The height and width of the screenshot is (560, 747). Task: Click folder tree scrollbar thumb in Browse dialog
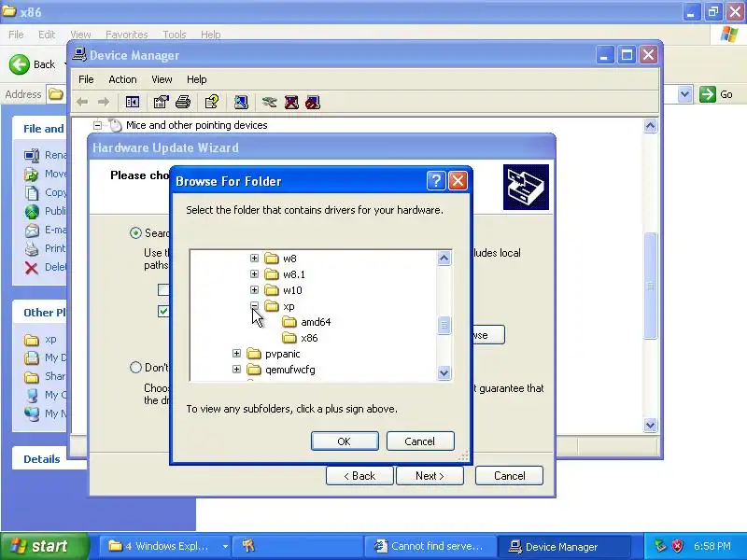pos(444,325)
